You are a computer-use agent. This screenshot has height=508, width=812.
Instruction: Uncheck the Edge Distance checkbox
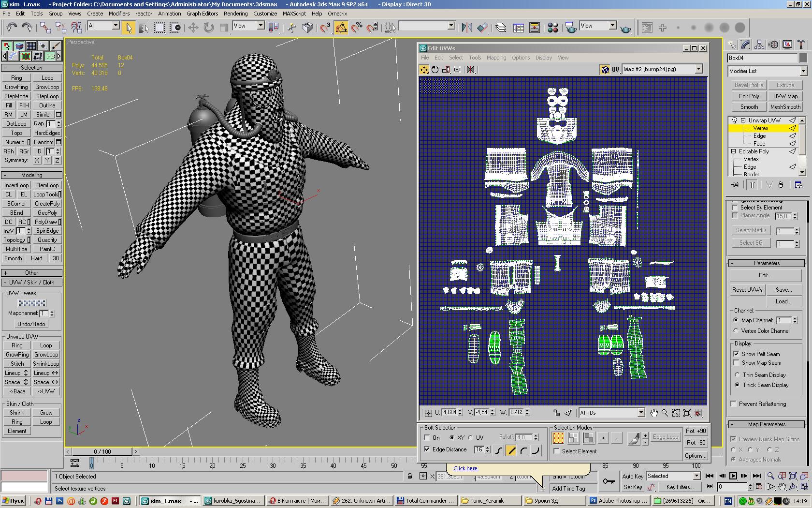(x=427, y=449)
